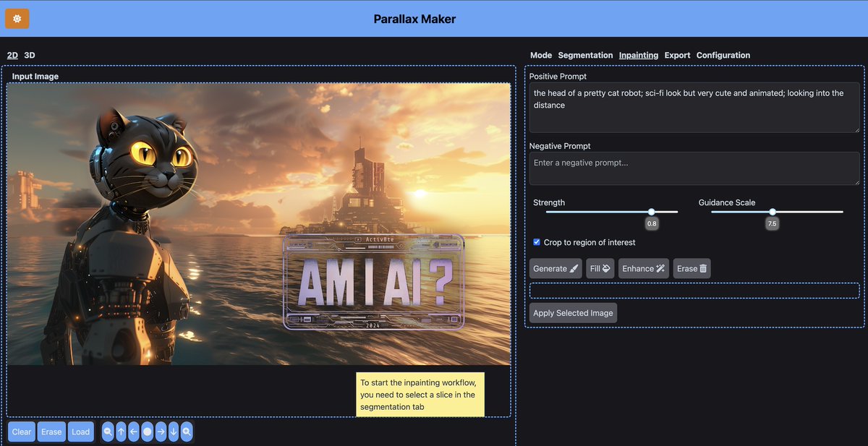This screenshot has width=868, height=446.
Task: Reset the view with the circle icon
Action: (148, 432)
